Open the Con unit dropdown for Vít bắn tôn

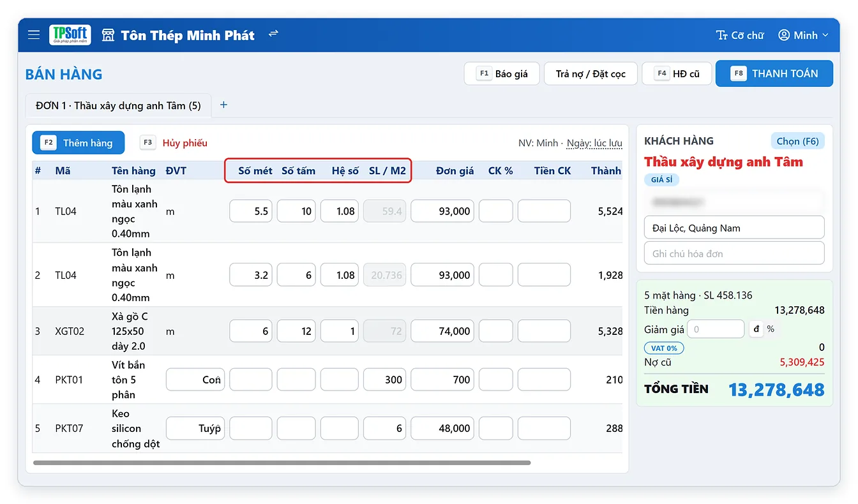tap(195, 380)
